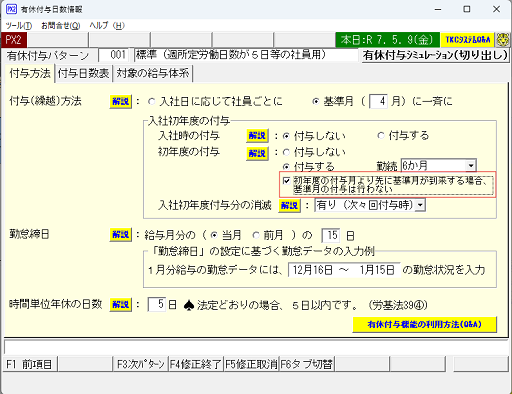Click the 時間単位年休 days field showing 5
This screenshot has height=394, width=512.
click(157, 304)
